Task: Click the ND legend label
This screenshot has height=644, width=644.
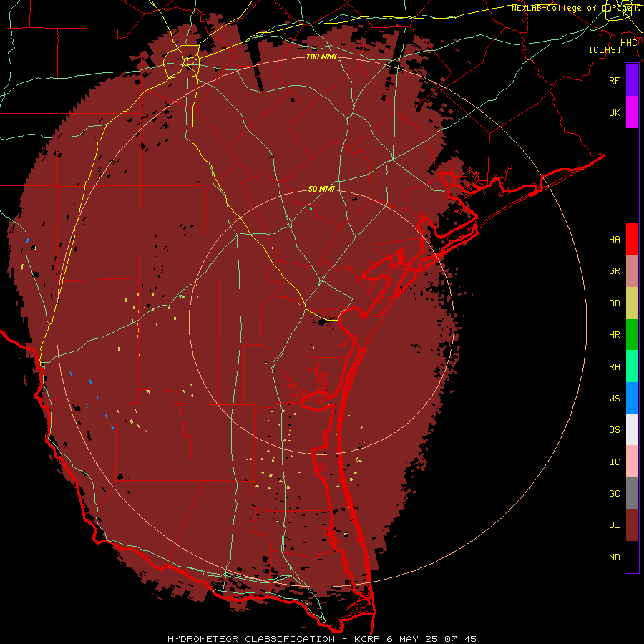Action: 615,557
